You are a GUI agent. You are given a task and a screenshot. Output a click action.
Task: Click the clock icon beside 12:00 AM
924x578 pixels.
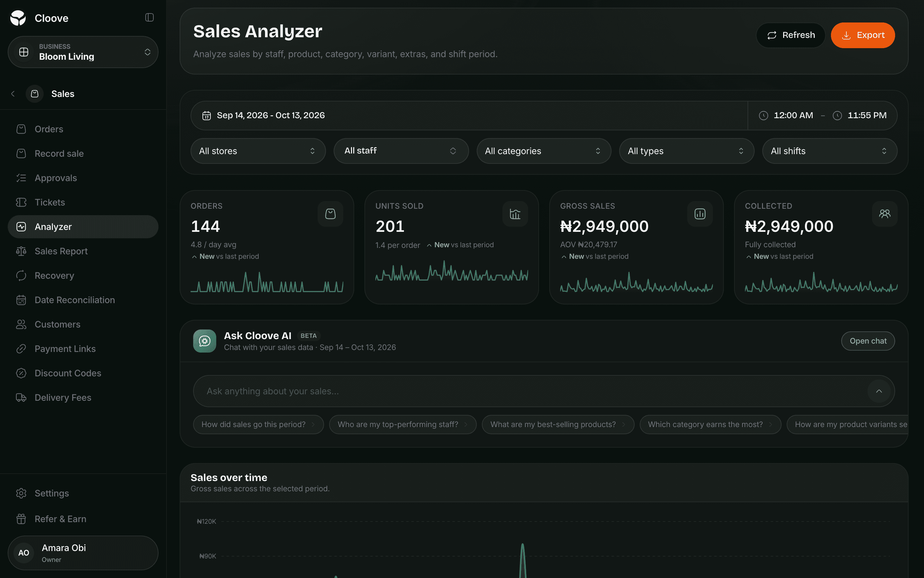point(764,116)
